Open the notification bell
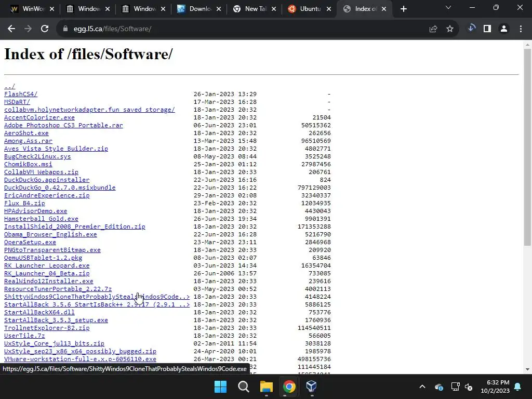532x399 pixels. pos(518,387)
